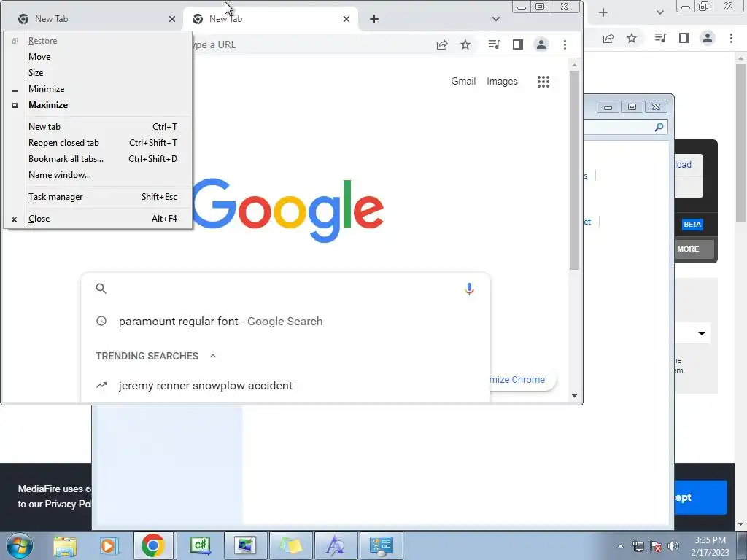Click Customize Chrome button
747x560 pixels.
pos(522,379)
